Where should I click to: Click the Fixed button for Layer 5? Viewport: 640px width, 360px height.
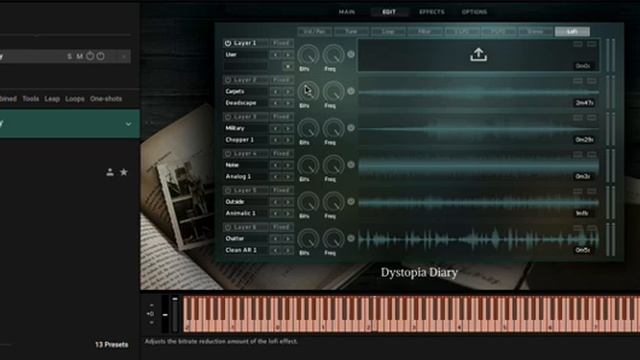281,190
